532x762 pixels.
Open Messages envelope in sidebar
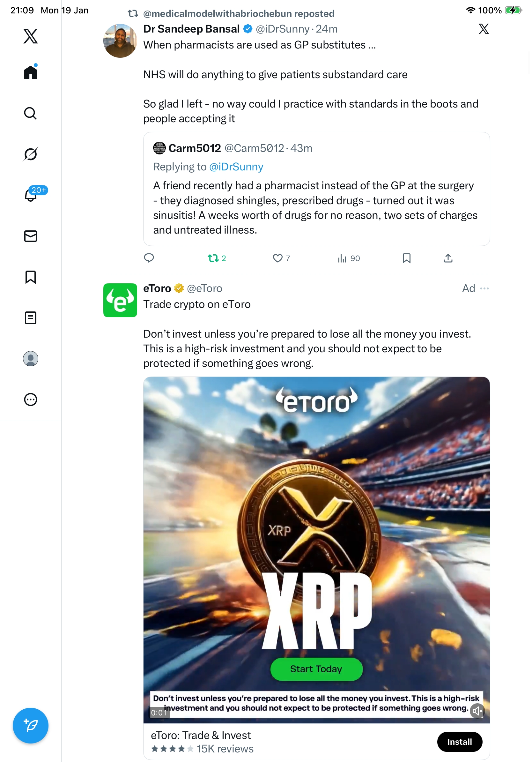coord(31,236)
